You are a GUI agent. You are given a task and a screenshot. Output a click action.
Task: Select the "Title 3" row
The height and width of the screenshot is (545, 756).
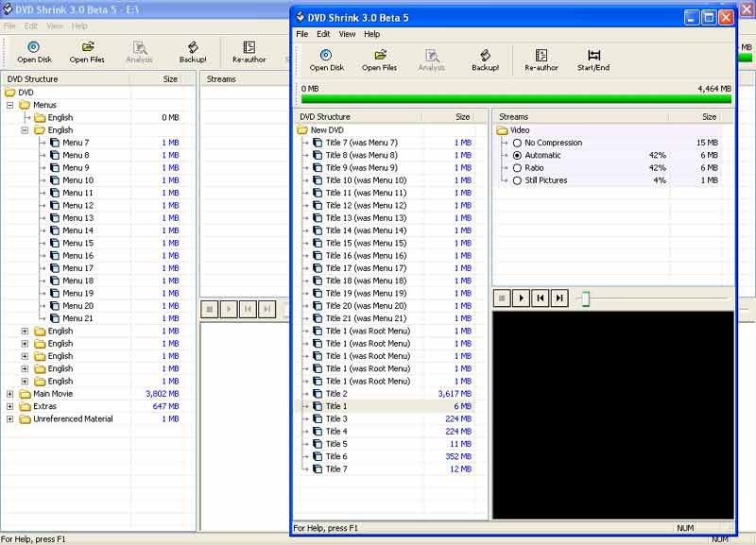click(x=385, y=418)
